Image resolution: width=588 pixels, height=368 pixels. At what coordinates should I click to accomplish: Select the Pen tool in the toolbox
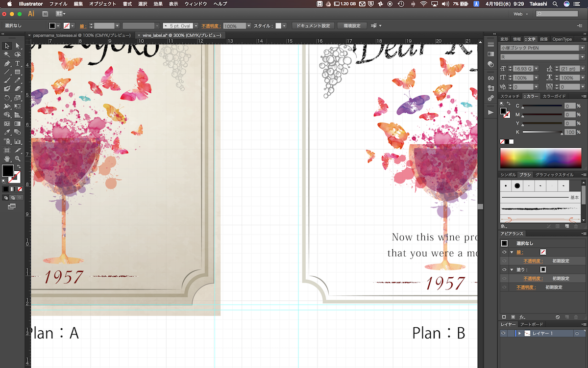[x=7, y=63]
